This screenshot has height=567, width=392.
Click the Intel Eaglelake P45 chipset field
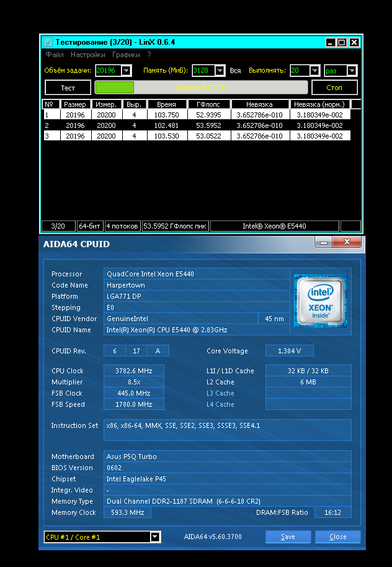[x=227, y=479]
